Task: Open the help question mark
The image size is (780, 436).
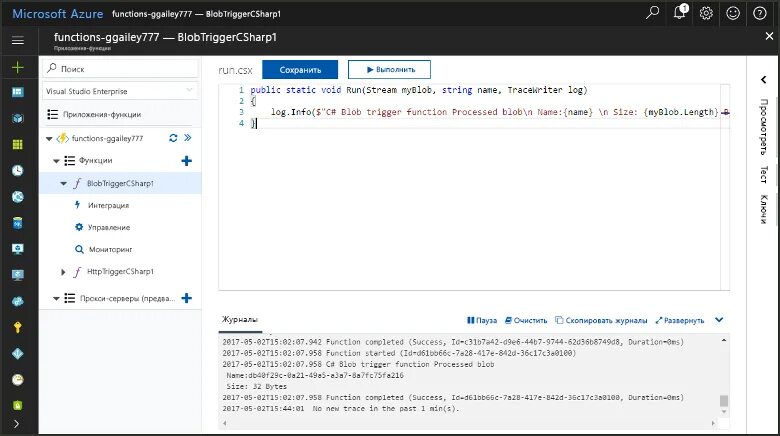Action: coord(760,13)
